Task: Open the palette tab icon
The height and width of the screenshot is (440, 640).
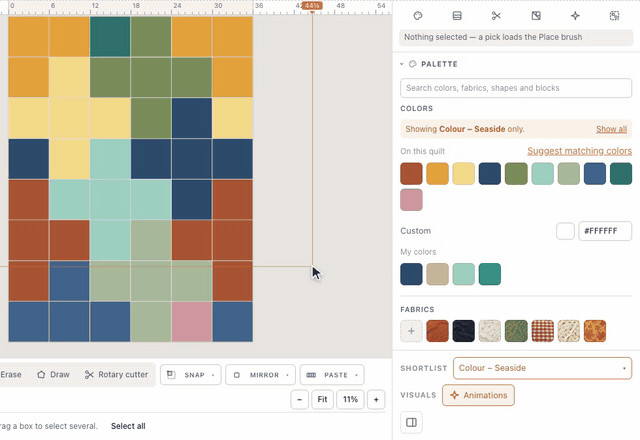Action: click(x=418, y=16)
